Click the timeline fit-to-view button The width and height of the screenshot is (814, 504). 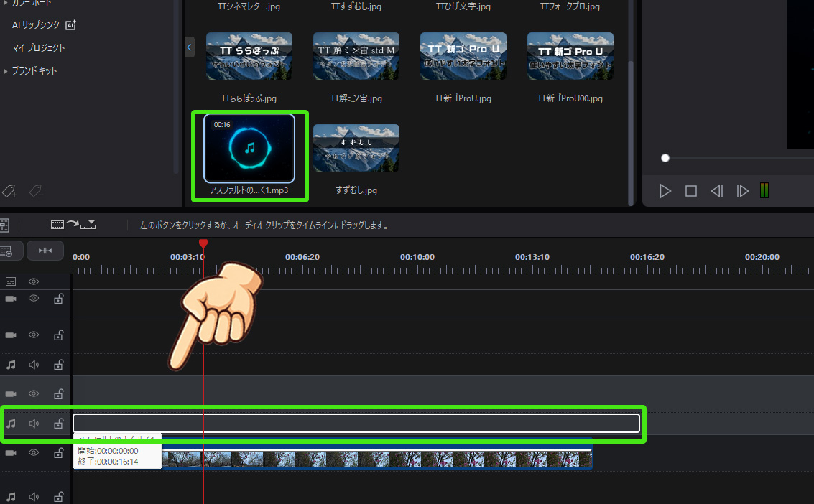(x=45, y=251)
